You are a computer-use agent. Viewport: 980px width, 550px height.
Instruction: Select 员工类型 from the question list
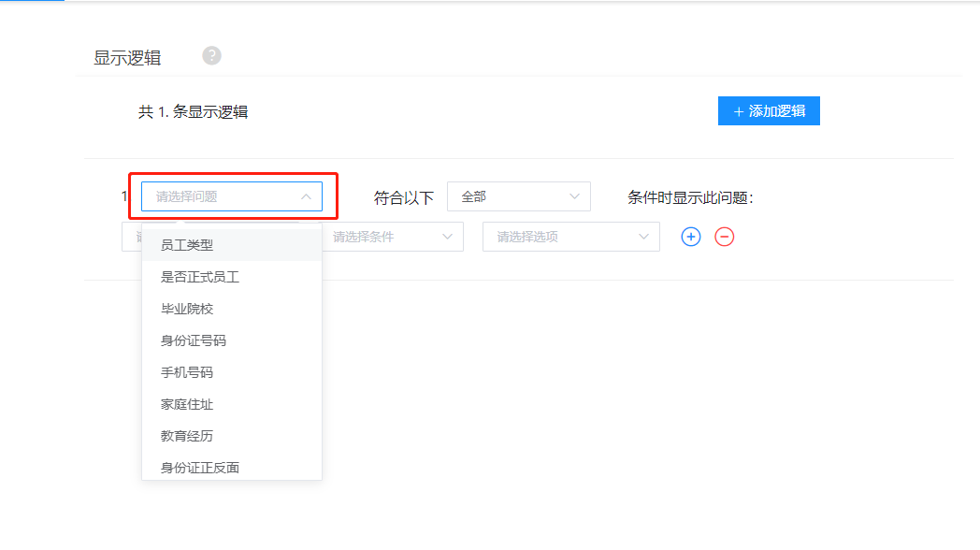tap(187, 245)
